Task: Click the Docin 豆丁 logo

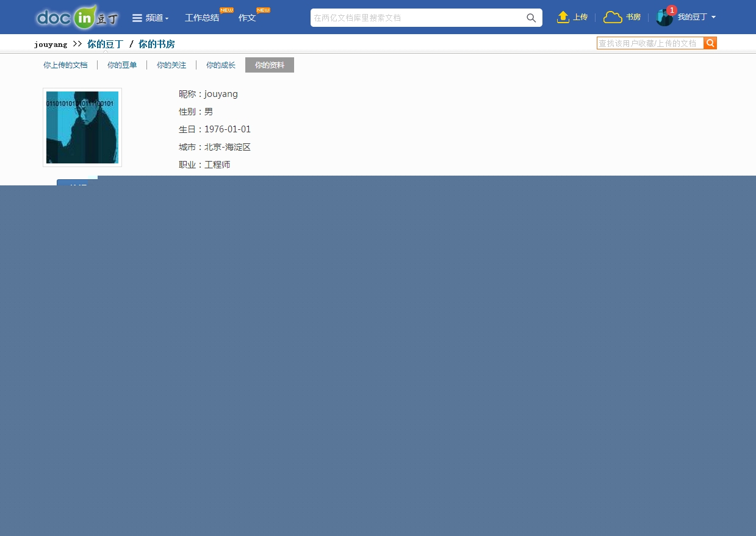Action: click(76, 17)
